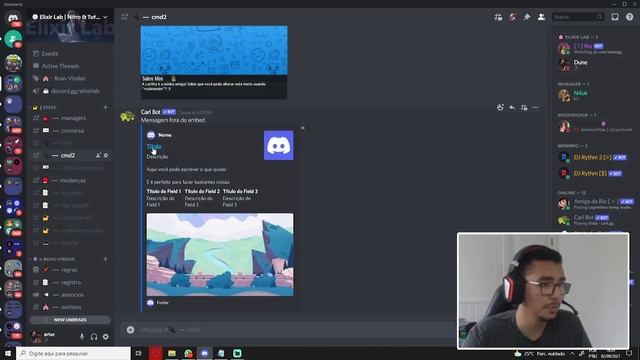
Task: Open Elixir Lab server dropdown menu
Action: tap(70, 17)
